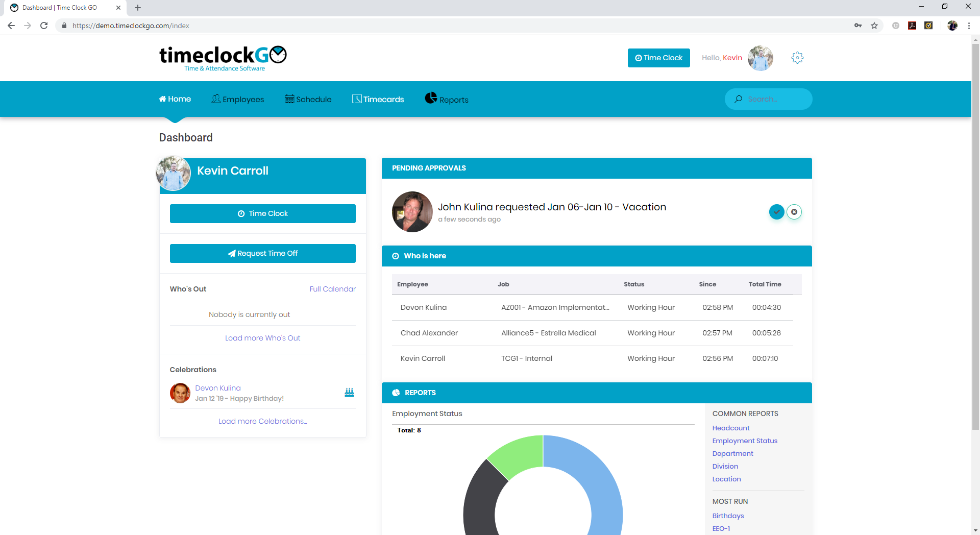Click Load more Celebrations link
The image size is (980, 535).
pyautogui.click(x=263, y=421)
